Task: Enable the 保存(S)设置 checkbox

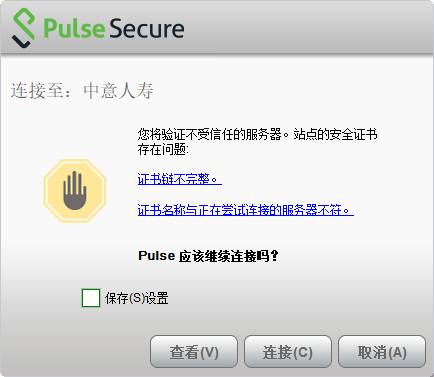Action: click(x=91, y=298)
